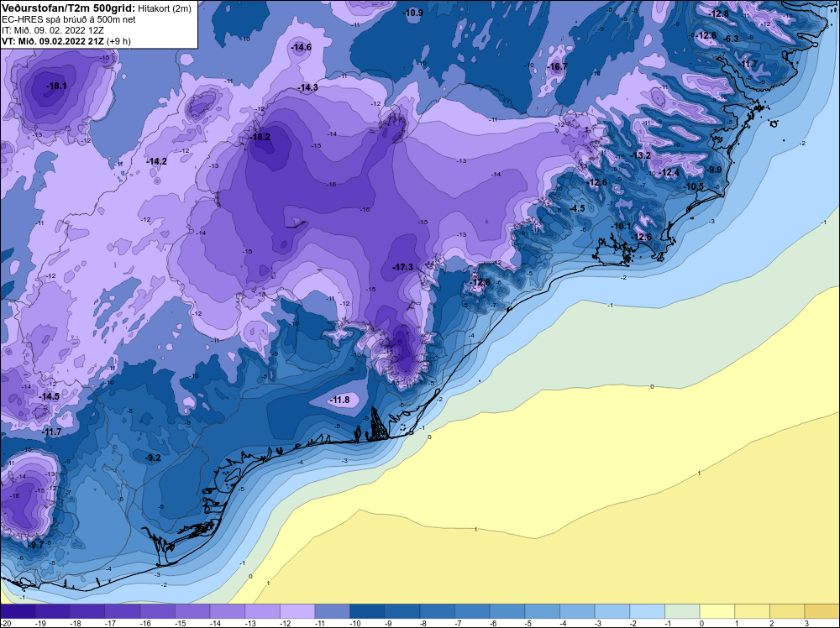Click the legend swatch between -4 and -3
This screenshot has width=840, height=628.
577,611
